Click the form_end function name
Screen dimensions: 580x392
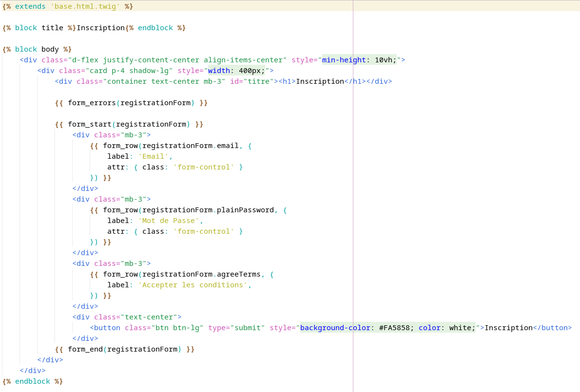(85, 349)
